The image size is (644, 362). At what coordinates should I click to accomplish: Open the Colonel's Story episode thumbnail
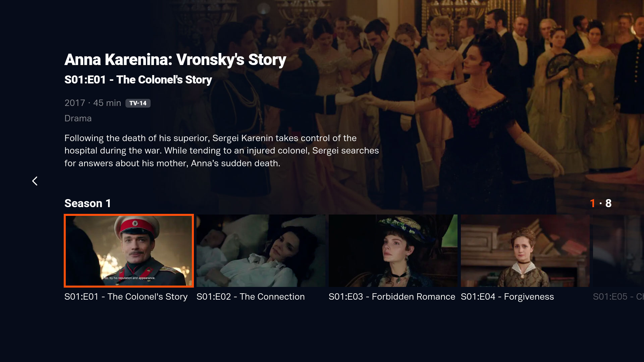pos(129,251)
